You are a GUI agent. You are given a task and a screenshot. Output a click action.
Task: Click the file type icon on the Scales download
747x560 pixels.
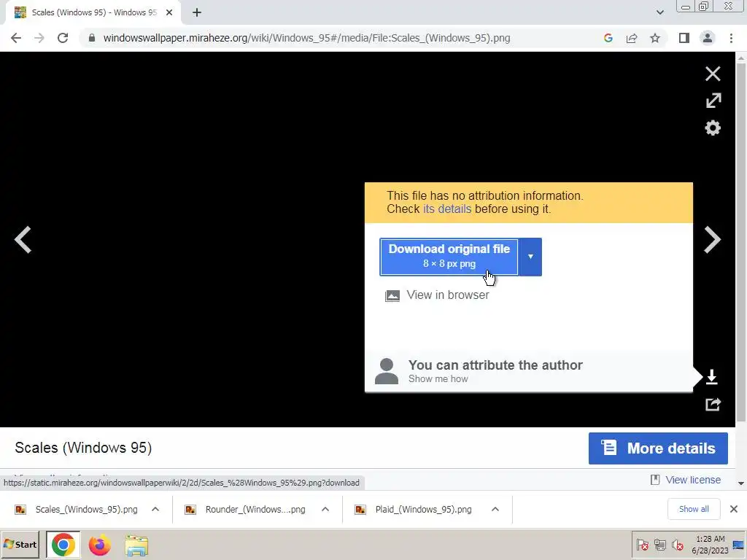20,510
